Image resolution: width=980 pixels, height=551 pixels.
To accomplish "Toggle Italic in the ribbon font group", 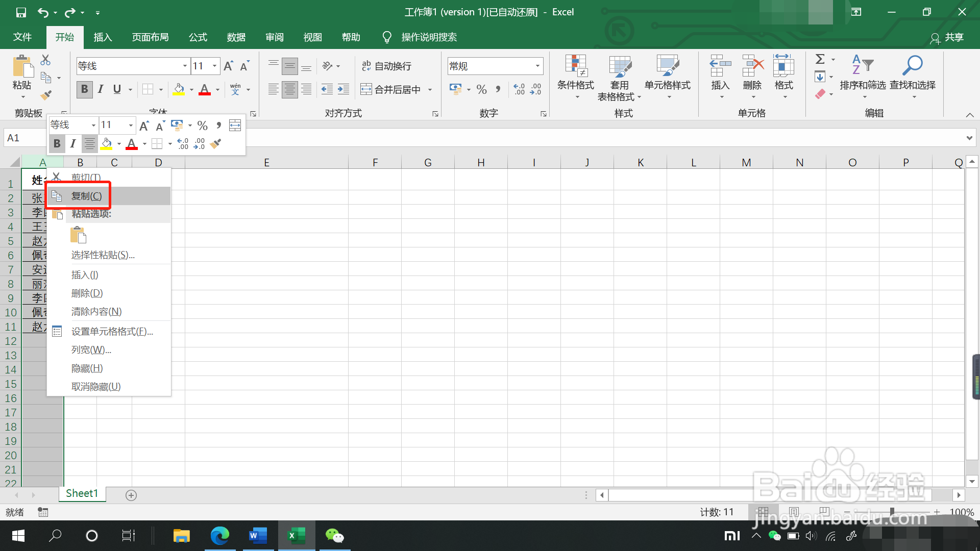I will click(x=101, y=89).
